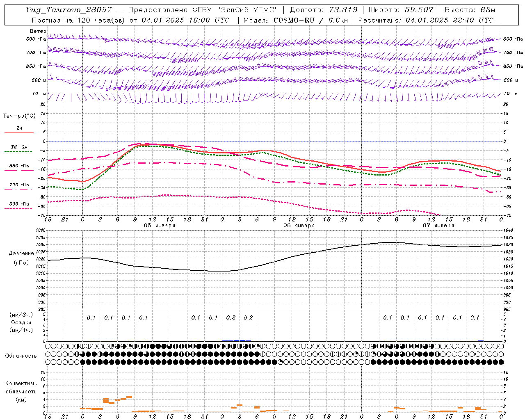Click the '06 января' date label

pos(299,226)
